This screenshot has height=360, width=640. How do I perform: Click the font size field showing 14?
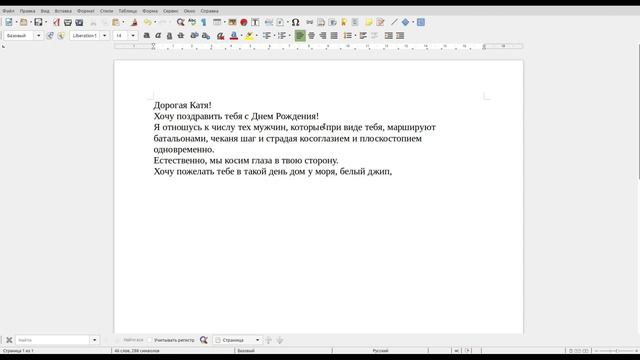121,36
